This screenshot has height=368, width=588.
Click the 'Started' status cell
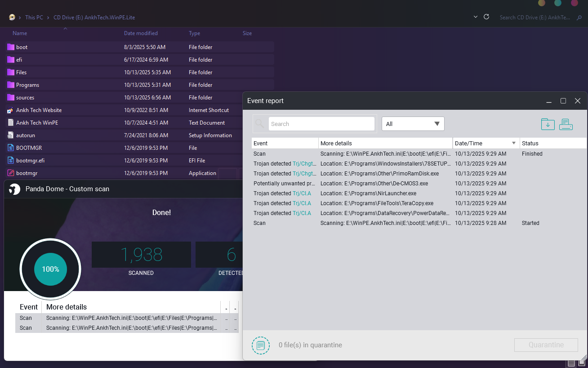530,223
